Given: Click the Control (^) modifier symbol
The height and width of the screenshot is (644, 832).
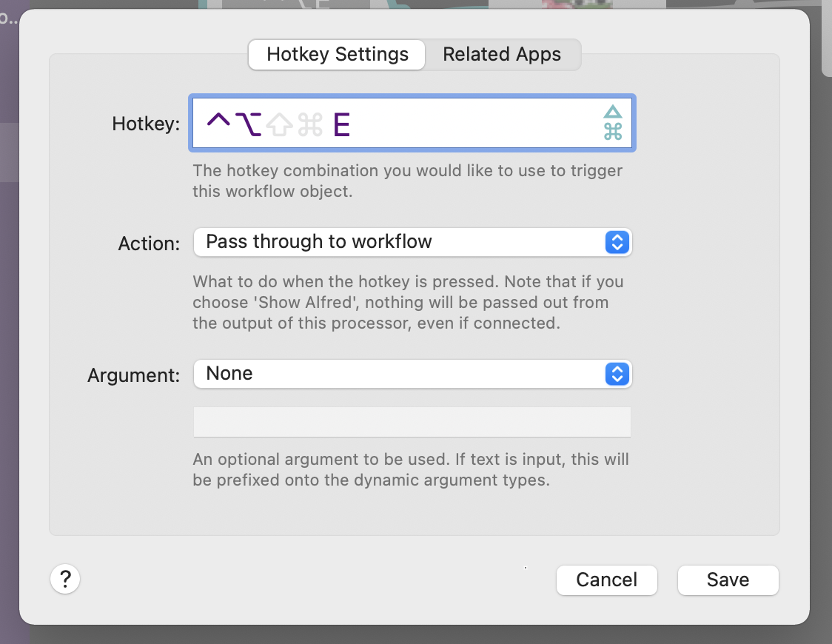Looking at the screenshot, I should (218, 123).
